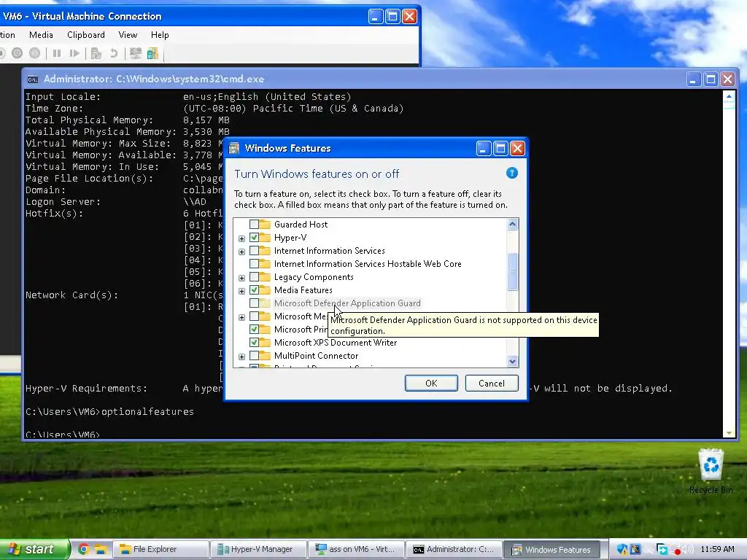The image size is (747, 560).
Task: Click the Legacy Components folder icon
Action: pos(266,277)
